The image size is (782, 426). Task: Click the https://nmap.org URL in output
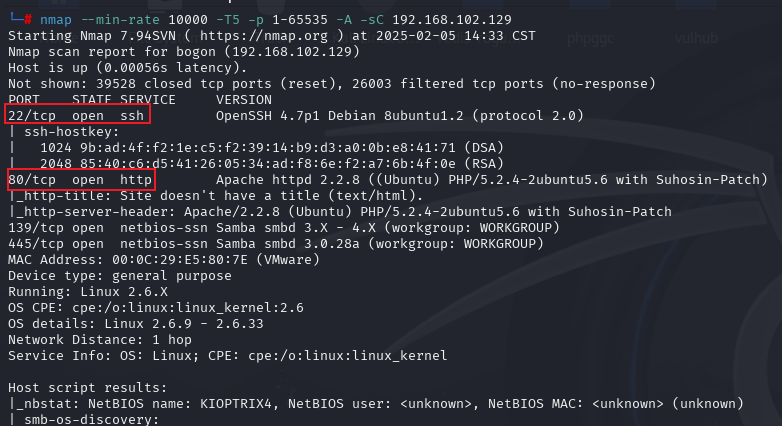click(264, 36)
